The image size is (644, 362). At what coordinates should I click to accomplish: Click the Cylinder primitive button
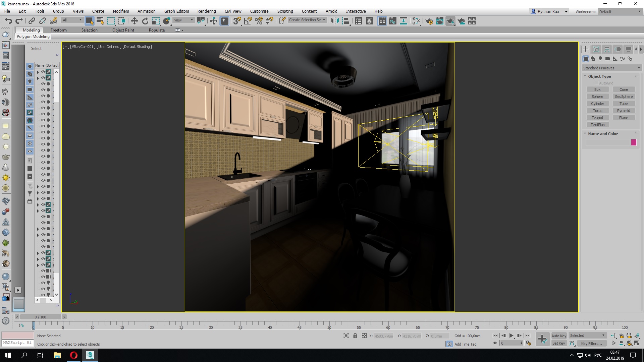[597, 104]
